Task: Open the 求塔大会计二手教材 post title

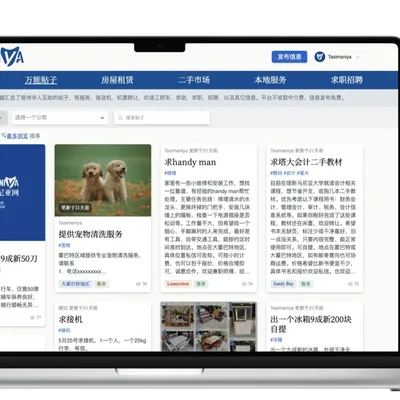Action: pos(306,162)
